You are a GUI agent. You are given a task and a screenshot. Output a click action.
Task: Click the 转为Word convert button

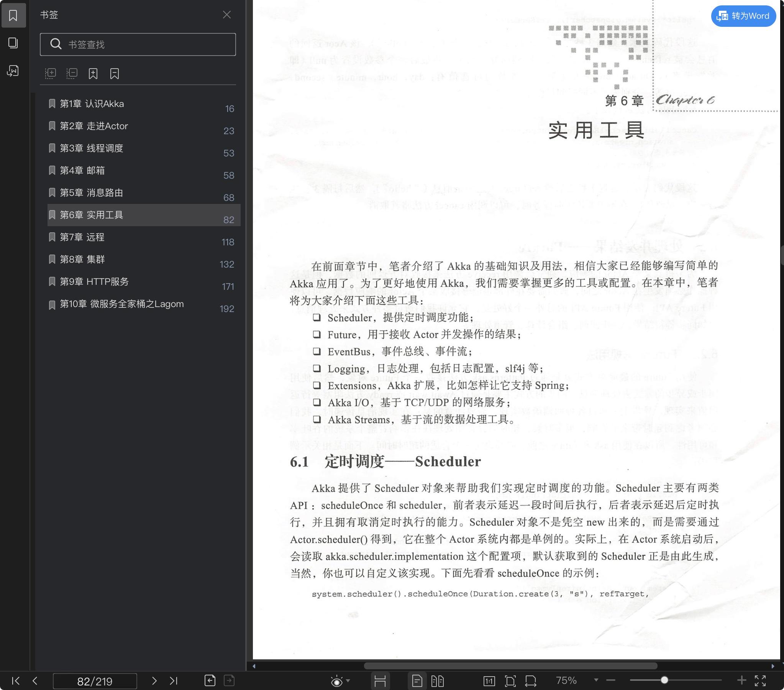[743, 16]
